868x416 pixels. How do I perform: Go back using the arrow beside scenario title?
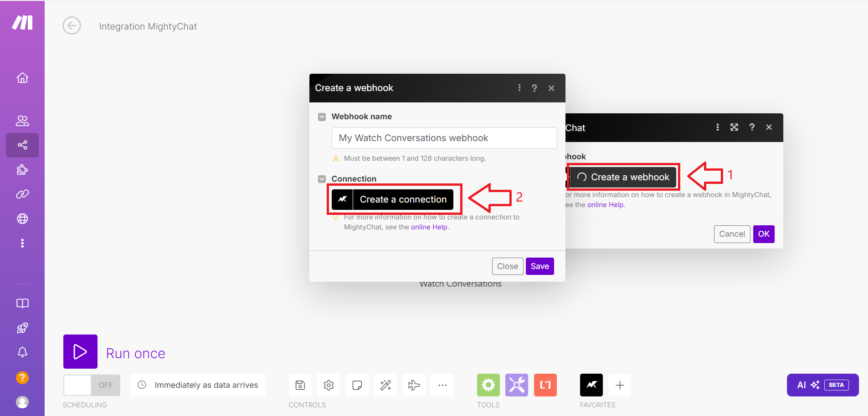(x=72, y=25)
